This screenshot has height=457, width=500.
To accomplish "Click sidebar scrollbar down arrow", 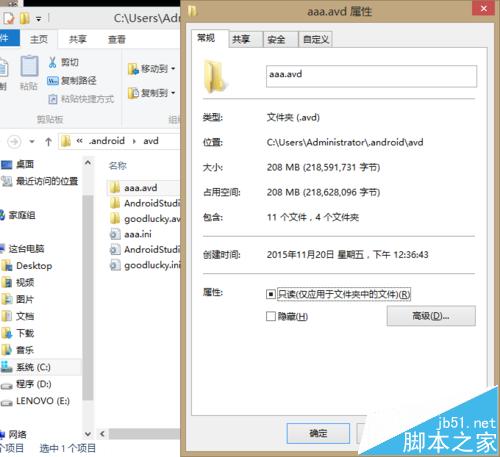I will (x=88, y=434).
